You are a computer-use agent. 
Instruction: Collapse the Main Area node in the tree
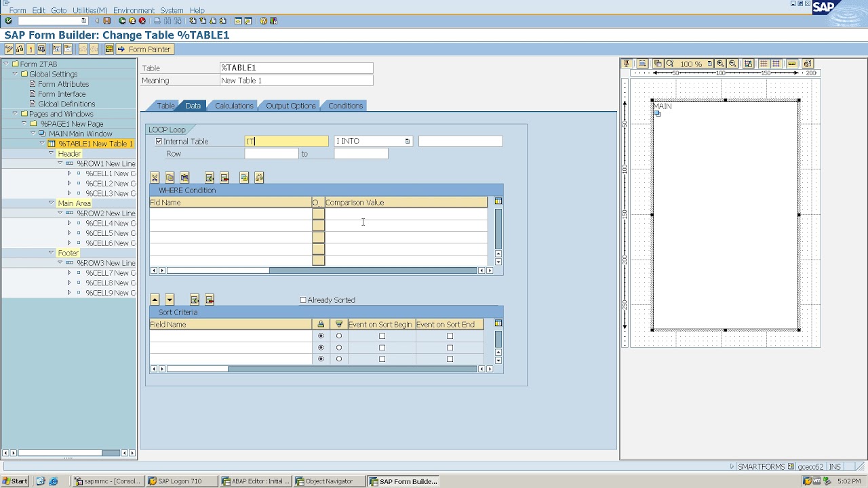click(x=51, y=203)
